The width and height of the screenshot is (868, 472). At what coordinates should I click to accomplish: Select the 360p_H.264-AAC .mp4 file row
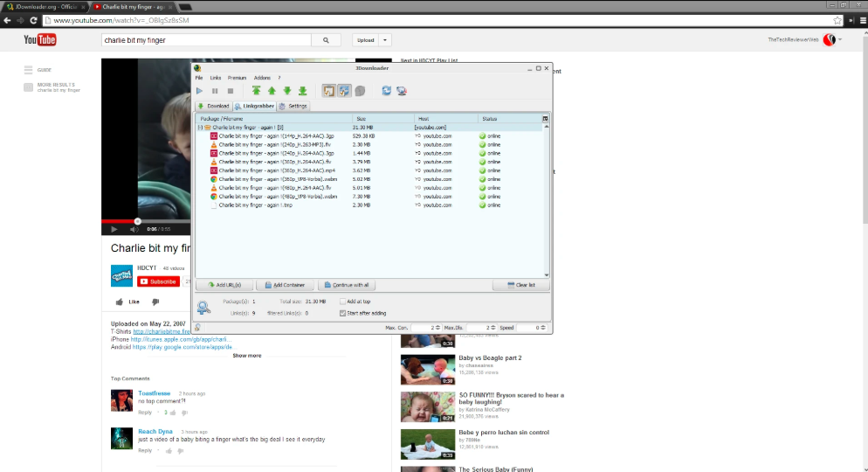coord(369,170)
